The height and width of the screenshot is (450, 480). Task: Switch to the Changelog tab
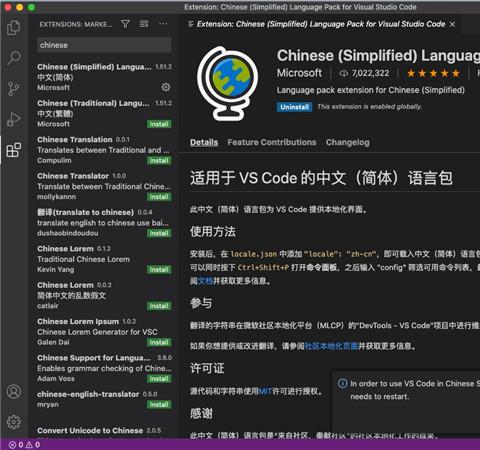click(x=348, y=142)
